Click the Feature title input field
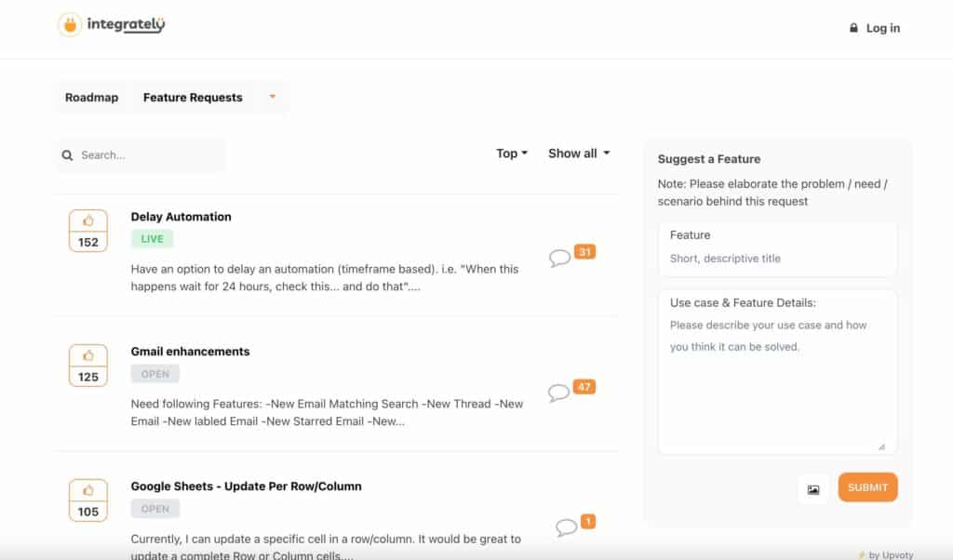Screen dimensions: 953x560 777,259
